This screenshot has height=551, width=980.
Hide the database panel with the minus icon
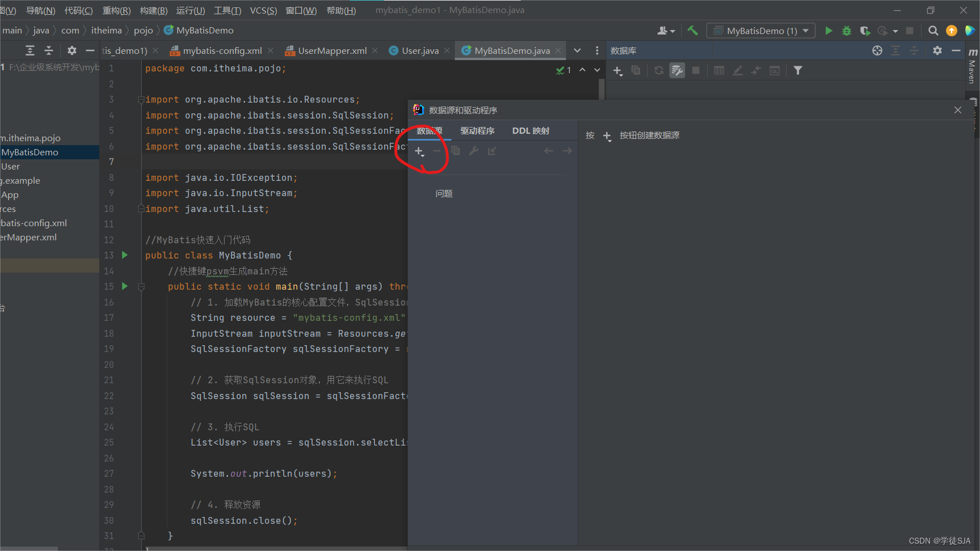click(x=956, y=50)
